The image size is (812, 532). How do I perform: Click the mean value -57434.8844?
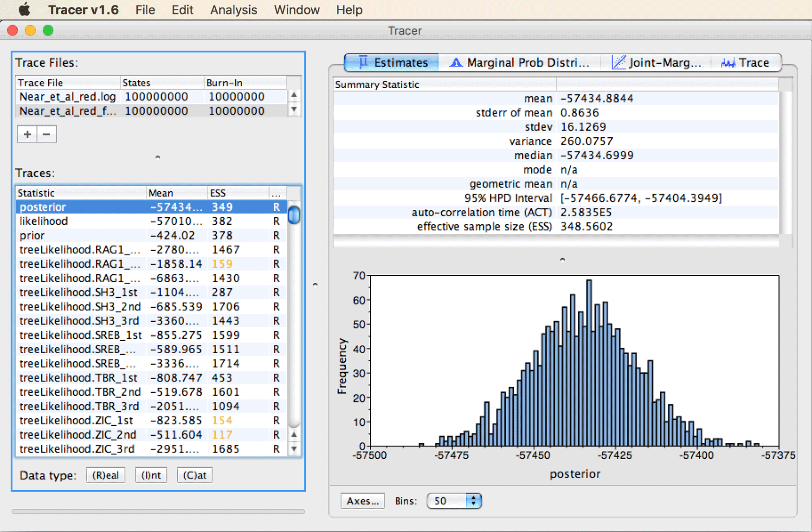(597, 98)
